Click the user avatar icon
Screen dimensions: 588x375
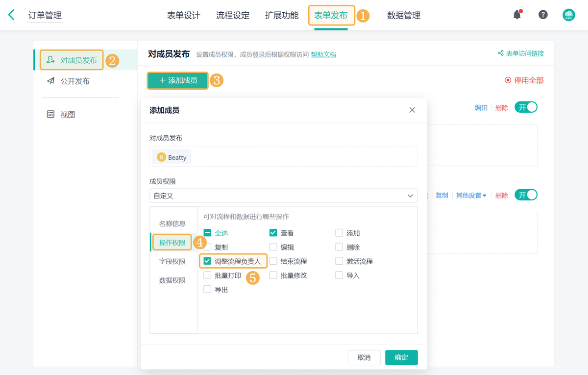(568, 15)
